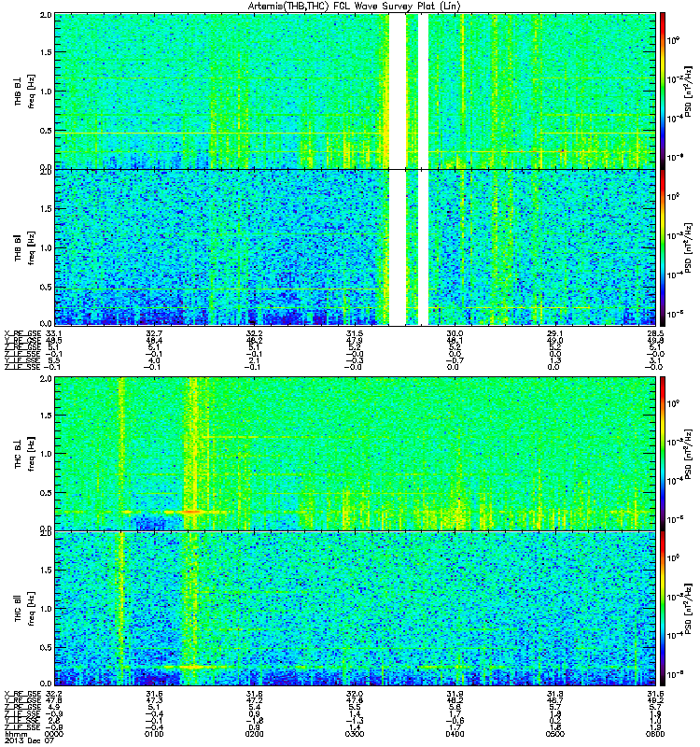Click the THB B-parallel PSD color bar
This screenshot has height=747, width=700.
[x=663, y=247]
